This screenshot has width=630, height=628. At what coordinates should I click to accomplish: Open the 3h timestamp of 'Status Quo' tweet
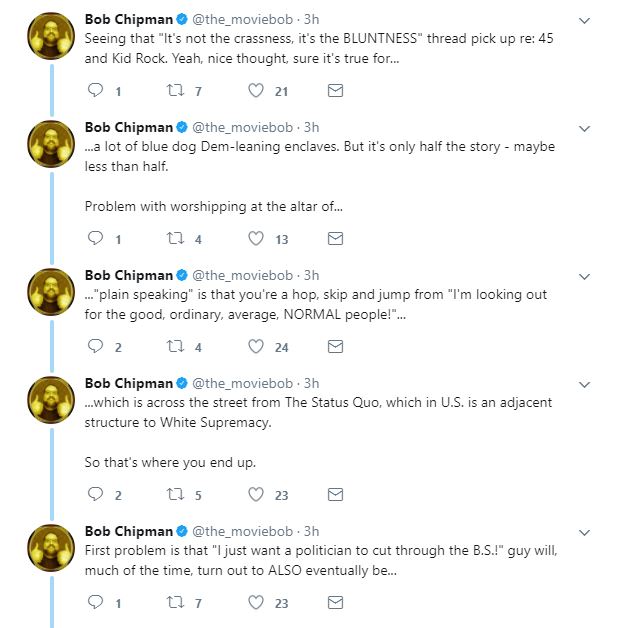311,383
